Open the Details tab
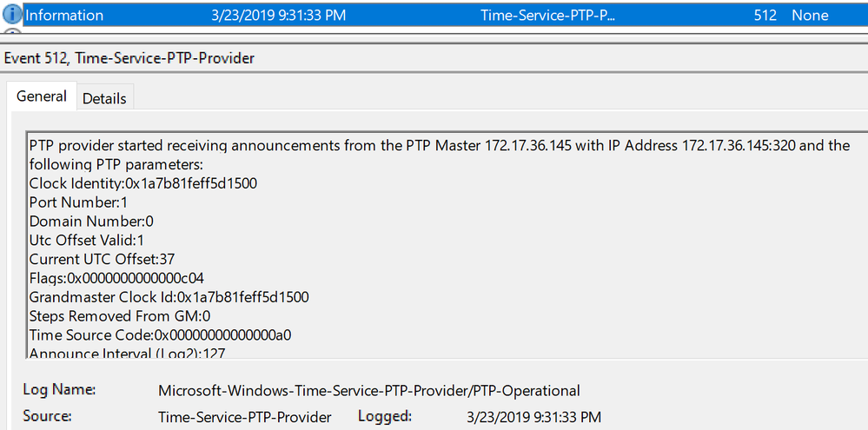 [x=104, y=98]
